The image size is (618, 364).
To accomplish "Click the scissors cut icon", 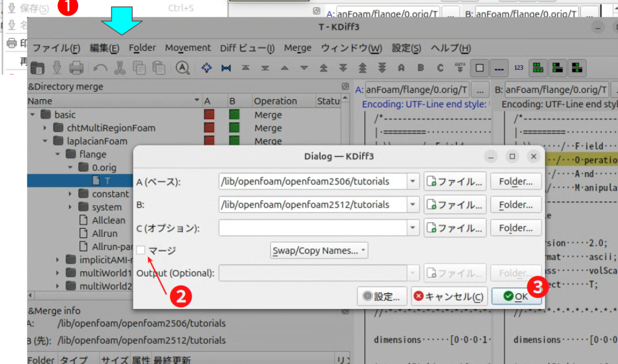I will pos(120,68).
